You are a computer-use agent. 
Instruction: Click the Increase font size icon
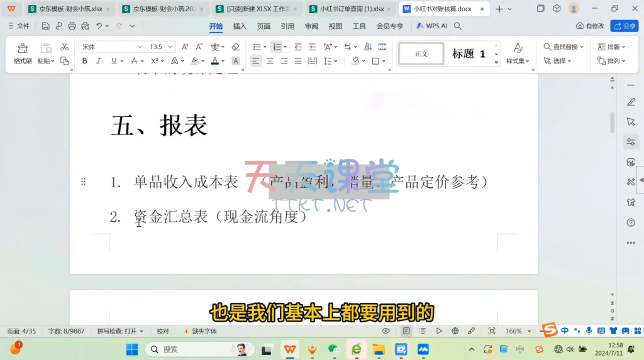186,47
